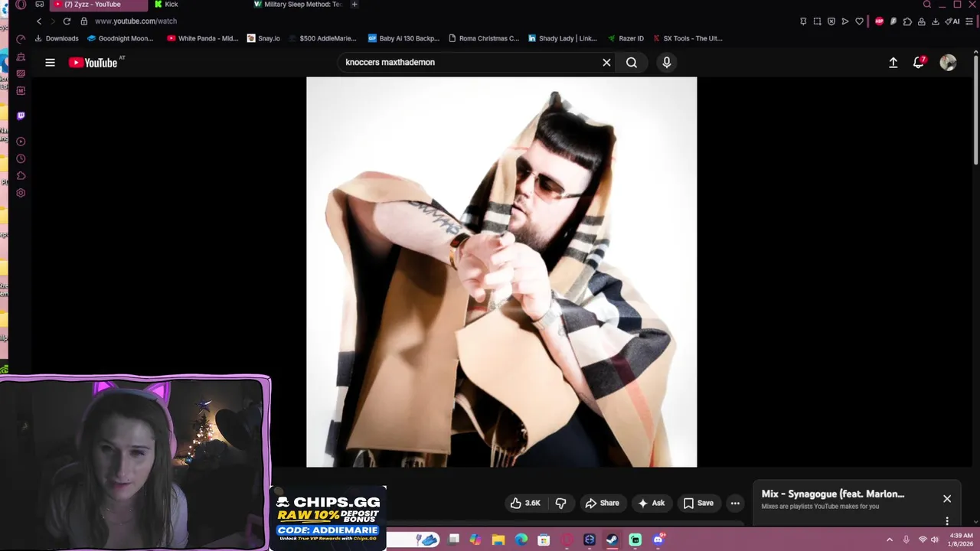The height and width of the screenshot is (551, 980).
Task: Switch to the Zyzz - YouTube tab
Action: [x=98, y=5]
